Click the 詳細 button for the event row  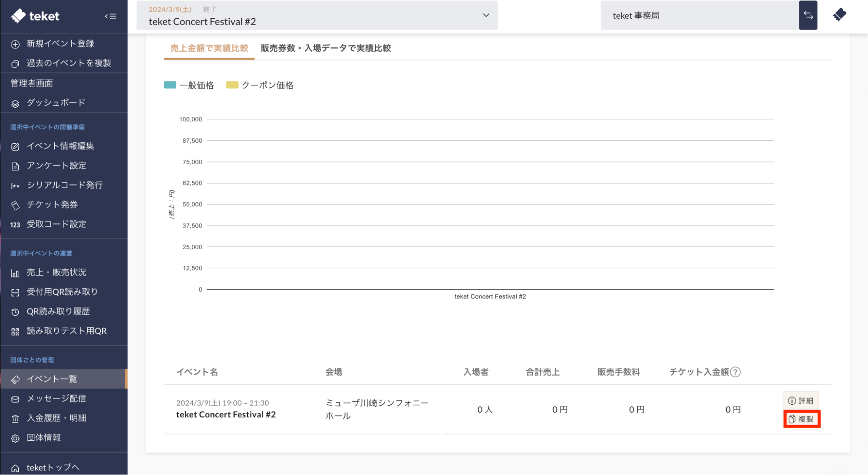point(801,401)
